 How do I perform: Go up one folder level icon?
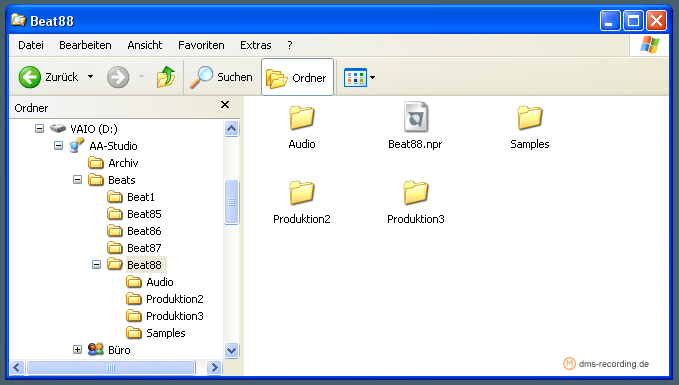pos(165,77)
